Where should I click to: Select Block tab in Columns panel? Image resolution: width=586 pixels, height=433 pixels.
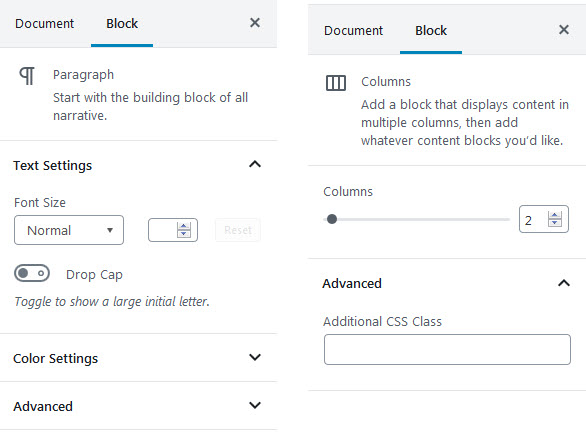(431, 30)
